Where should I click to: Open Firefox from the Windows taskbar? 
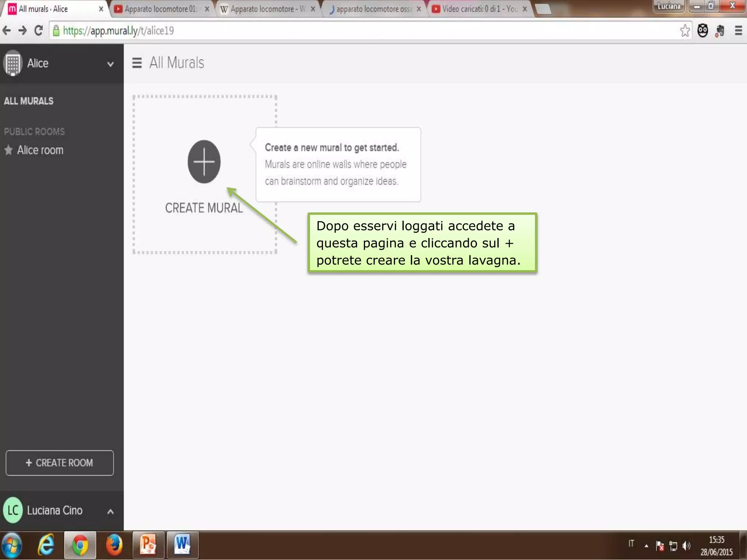(114, 545)
